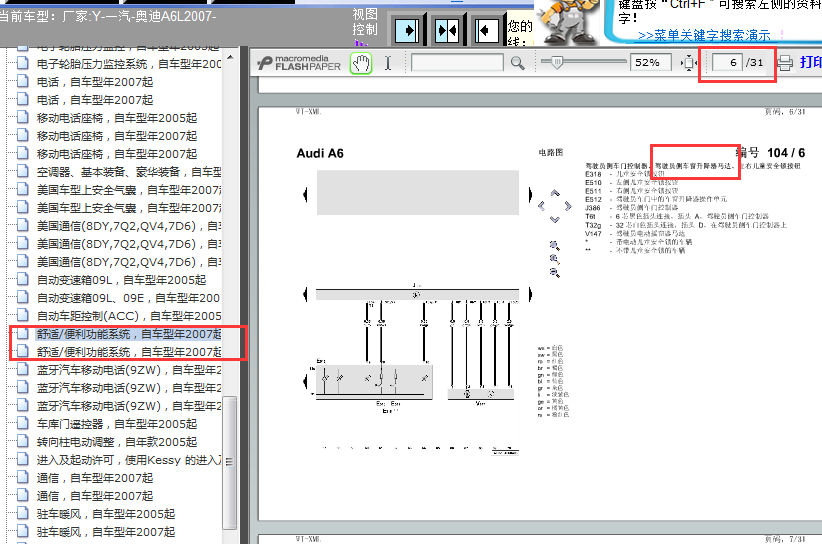Click the file icon beside 车库门遥控器 entry

pos(23,423)
